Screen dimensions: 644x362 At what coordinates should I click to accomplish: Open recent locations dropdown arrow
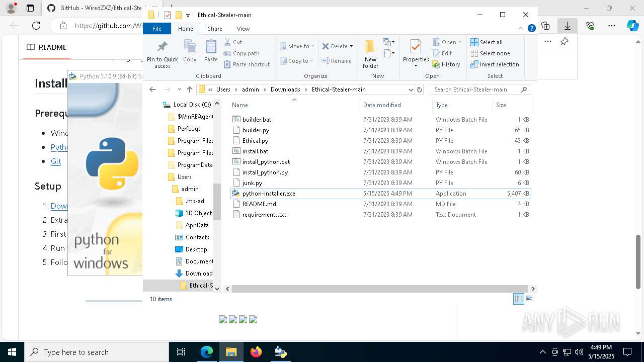pyautogui.click(x=179, y=89)
